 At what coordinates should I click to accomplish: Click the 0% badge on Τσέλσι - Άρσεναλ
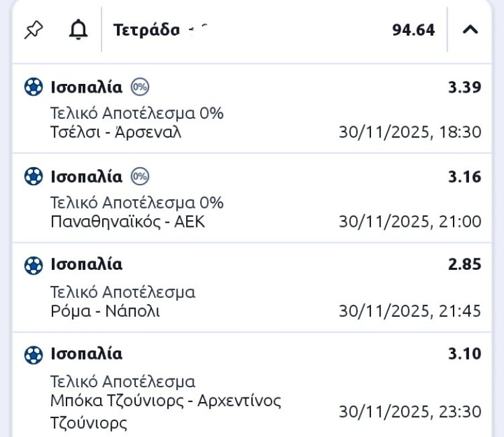[x=140, y=87]
